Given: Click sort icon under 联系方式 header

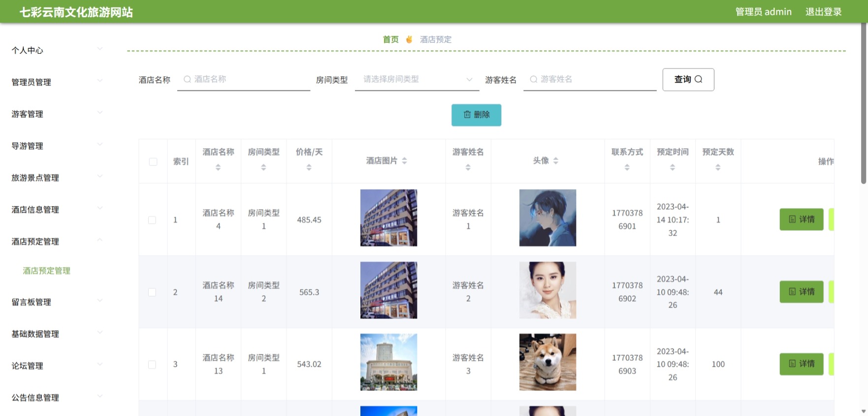Looking at the screenshot, I should (627, 168).
